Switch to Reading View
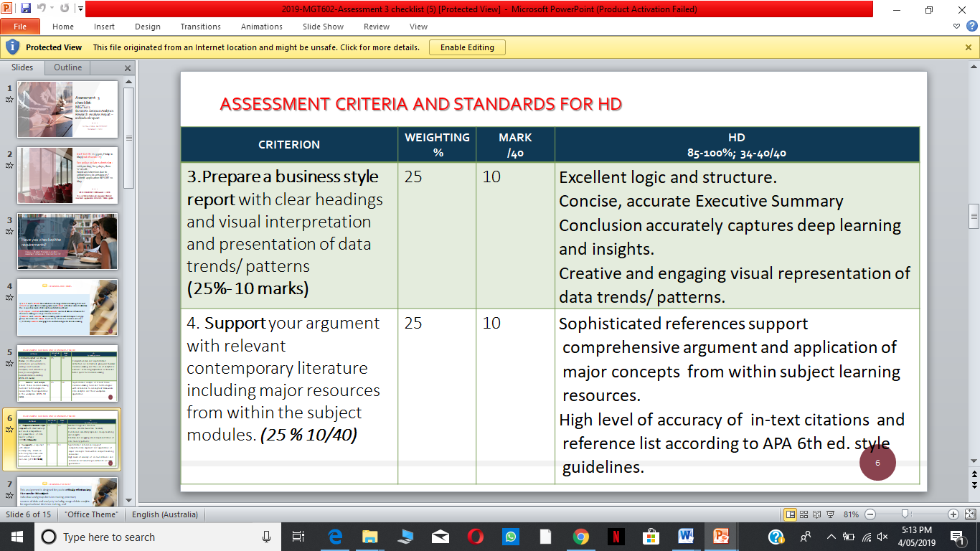This screenshot has width=980, height=551. 817,514
